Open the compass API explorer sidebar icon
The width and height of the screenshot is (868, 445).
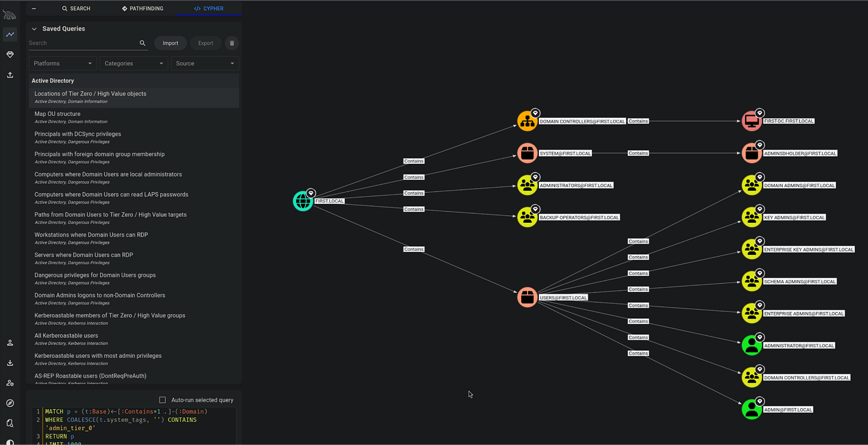[x=10, y=403]
